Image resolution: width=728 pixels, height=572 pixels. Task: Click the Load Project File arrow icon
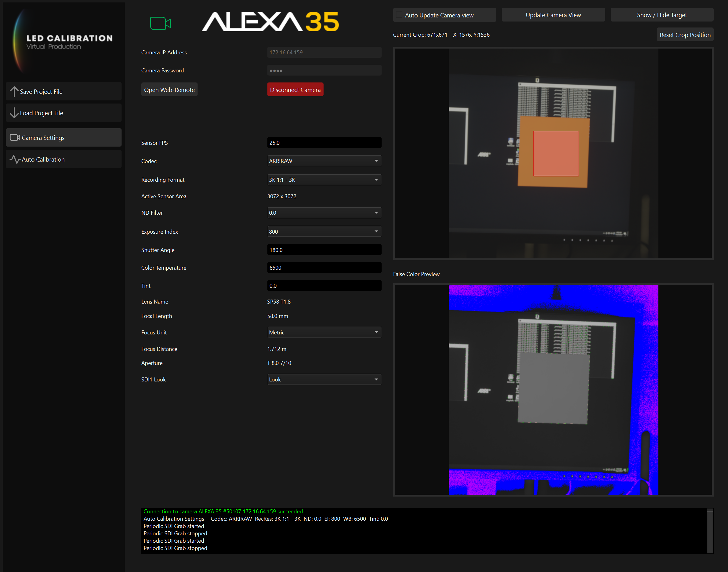(x=14, y=113)
